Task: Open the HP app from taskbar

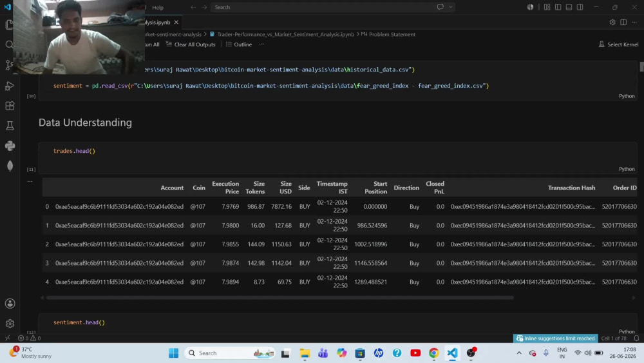Action: [x=378, y=353]
